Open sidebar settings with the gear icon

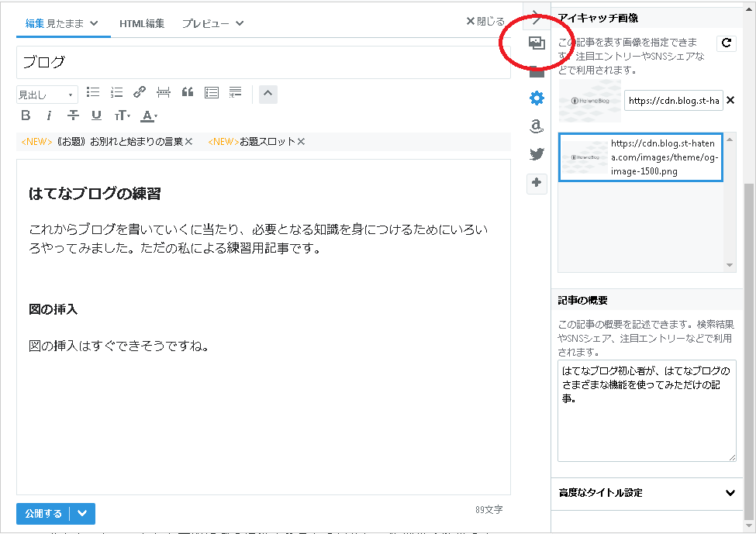tap(537, 98)
